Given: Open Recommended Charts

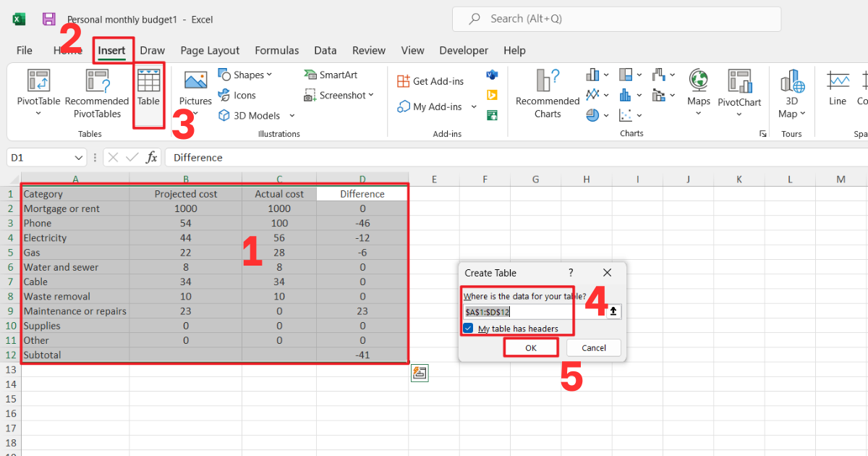Looking at the screenshot, I should click(x=548, y=93).
